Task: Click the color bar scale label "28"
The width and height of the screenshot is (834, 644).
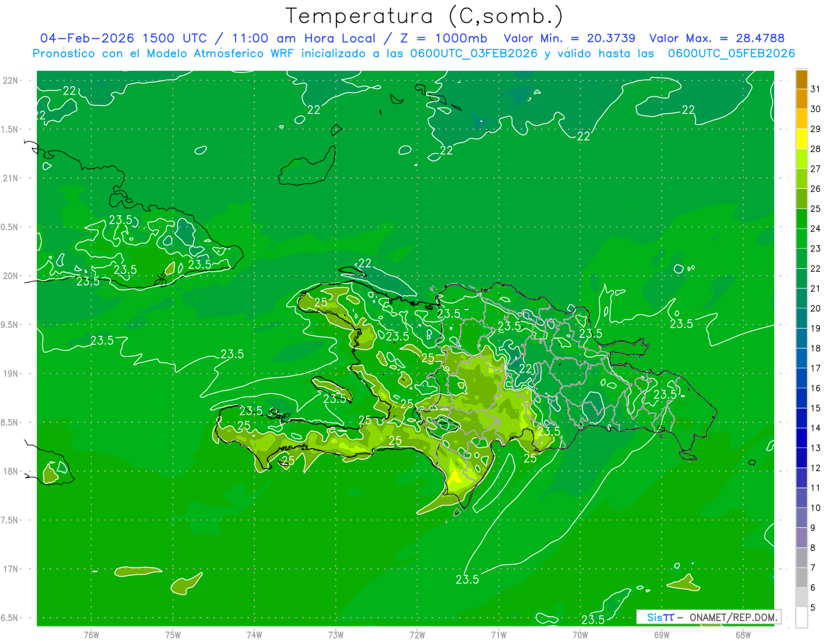Action: tap(816, 149)
